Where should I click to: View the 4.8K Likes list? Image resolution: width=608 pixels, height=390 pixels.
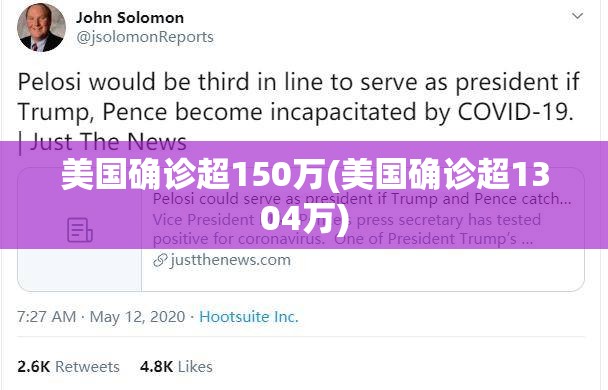(176, 367)
